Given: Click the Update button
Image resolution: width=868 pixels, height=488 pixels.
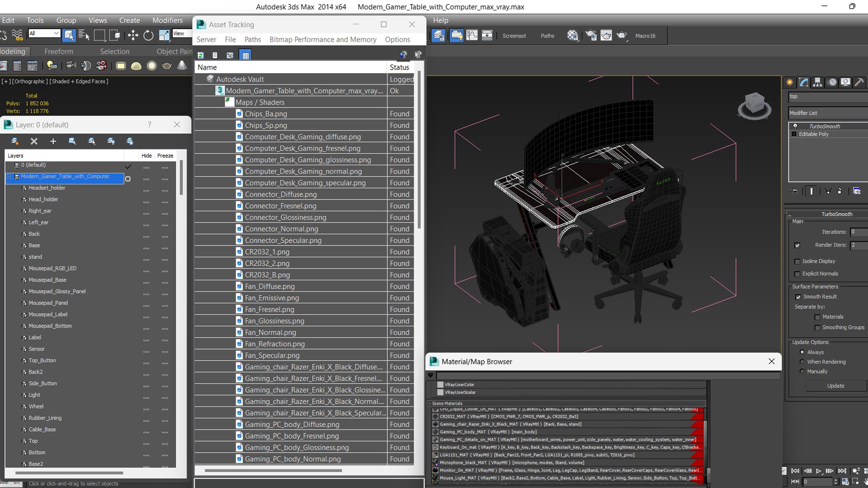Looking at the screenshot, I should point(836,386).
